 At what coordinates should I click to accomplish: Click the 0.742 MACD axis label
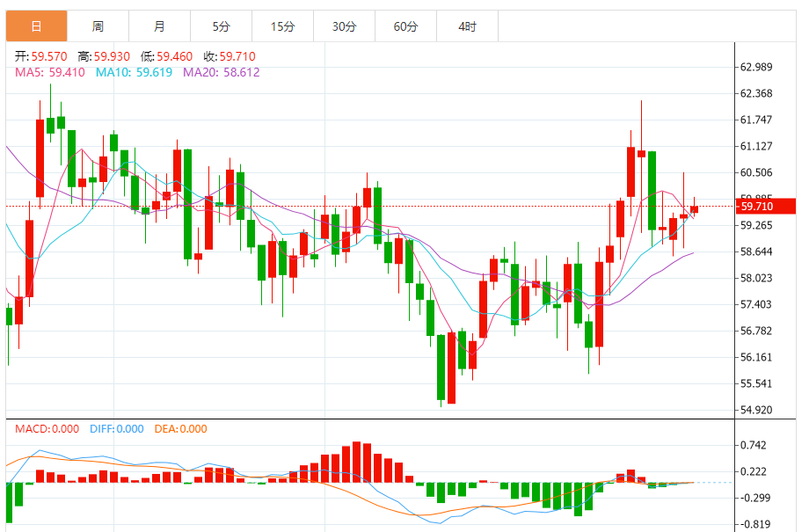pos(754,445)
